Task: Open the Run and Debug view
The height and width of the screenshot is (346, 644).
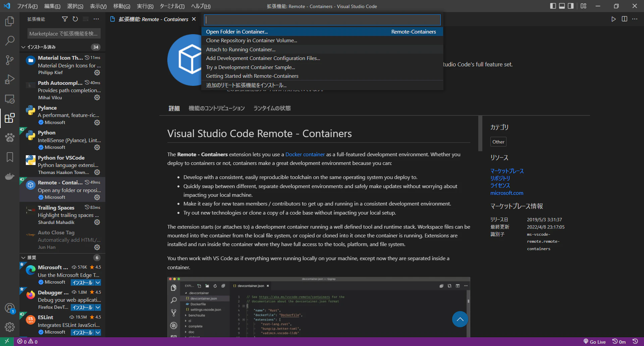Action: (10, 79)
